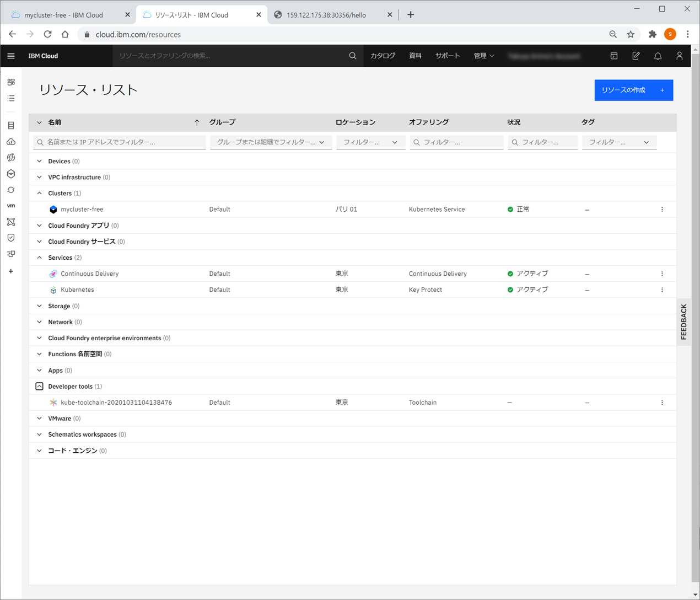Collapse the Clusters section
Image resolution: width=700 pixels, height=600 pixels.
point(39,193)
